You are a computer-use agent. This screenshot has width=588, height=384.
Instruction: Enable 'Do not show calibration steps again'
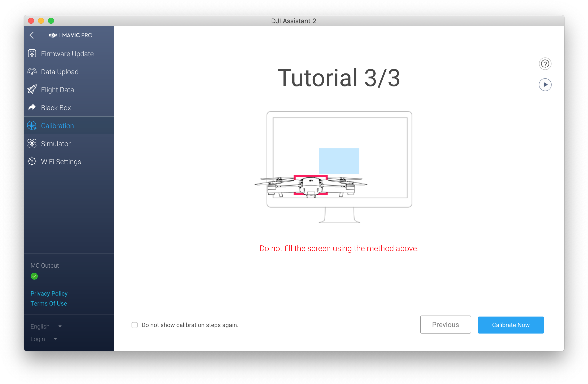(135, 325)
